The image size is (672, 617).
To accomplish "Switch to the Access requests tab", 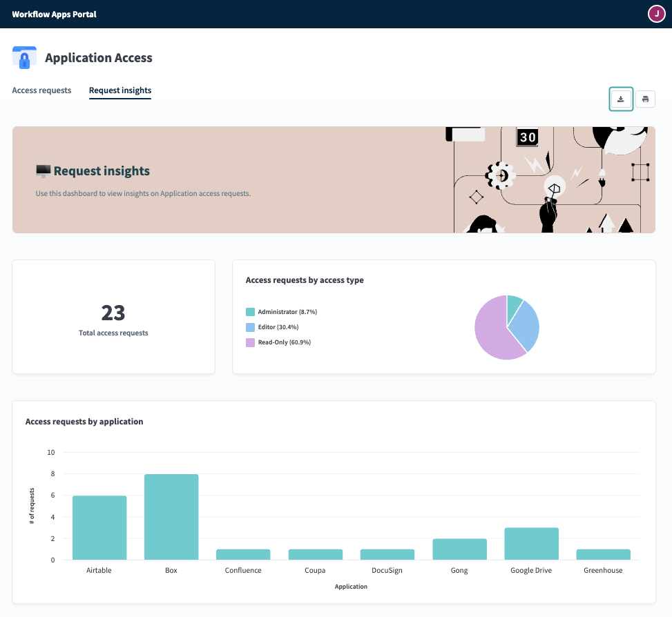I will click(41, 90).
